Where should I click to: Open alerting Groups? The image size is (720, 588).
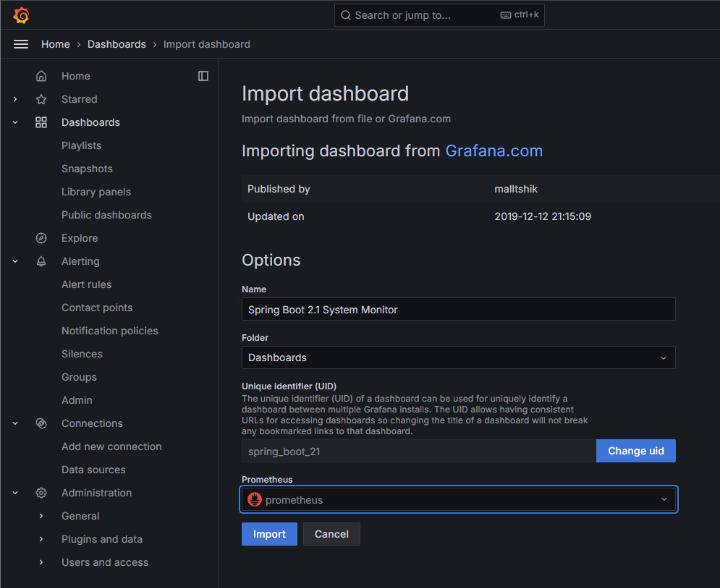tap(79, 377)
